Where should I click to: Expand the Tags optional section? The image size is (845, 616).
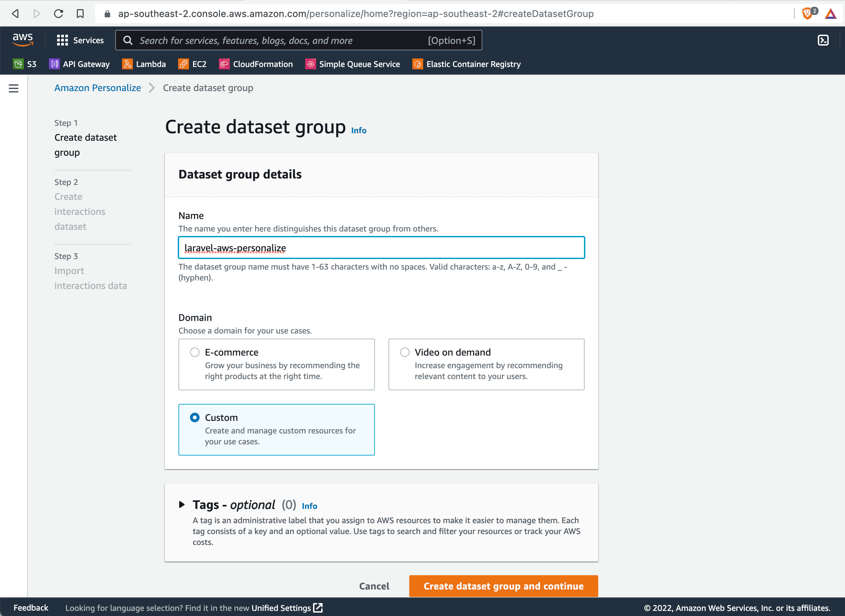182,504
